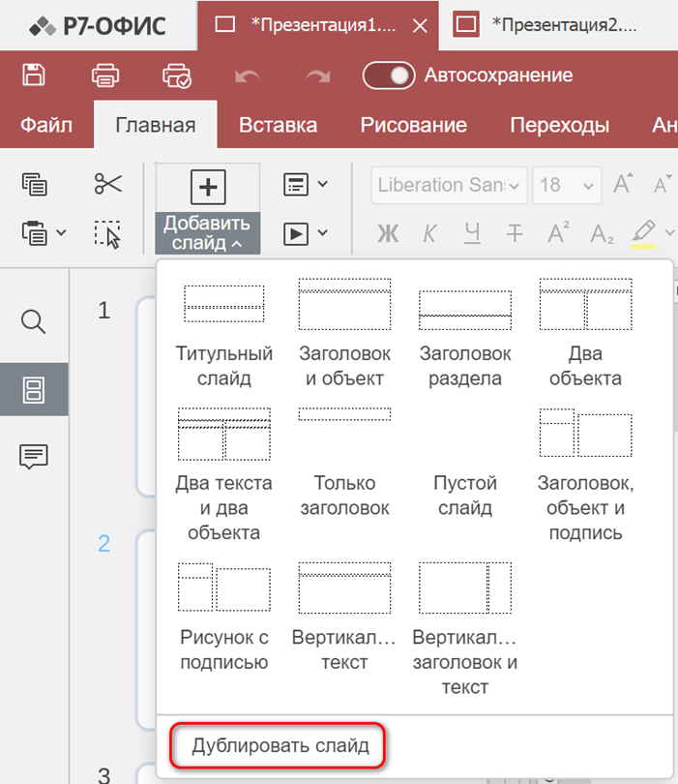Open the highlight color dropdown arrow
Screen dimensions: 678x784
pyautogui.click(x=669, y=232)
